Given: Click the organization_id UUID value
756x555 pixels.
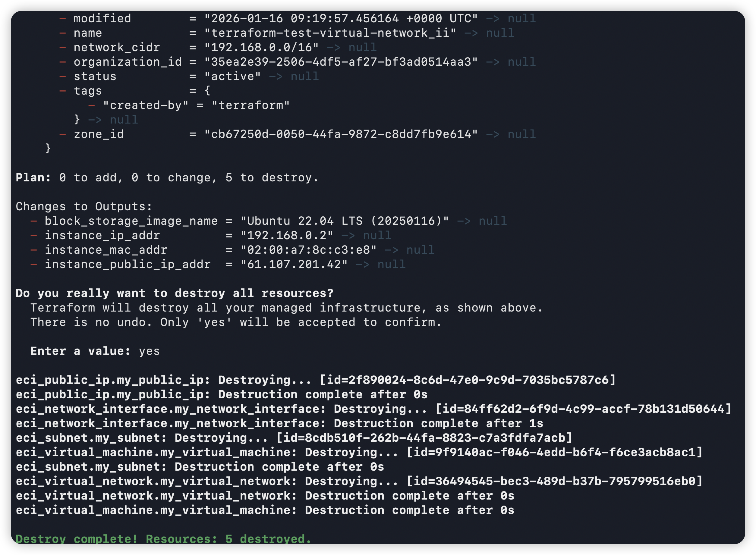Looking at the screenshot, I should [341, 62].
